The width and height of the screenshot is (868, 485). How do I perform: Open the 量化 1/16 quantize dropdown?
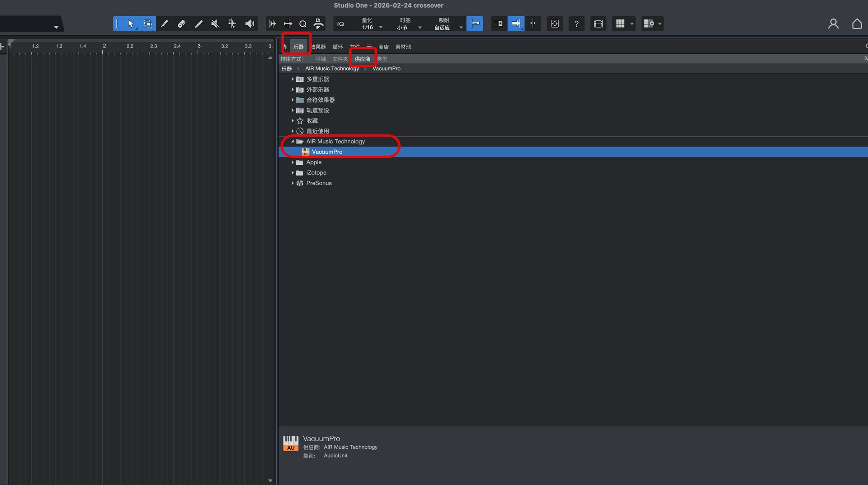pyautogui.click(x=372, y=24)
